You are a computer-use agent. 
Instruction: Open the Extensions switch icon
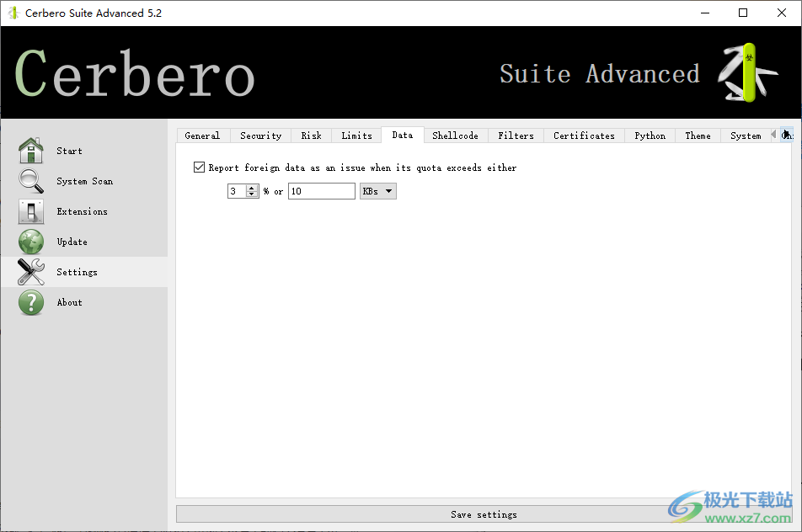click(31, 211)
